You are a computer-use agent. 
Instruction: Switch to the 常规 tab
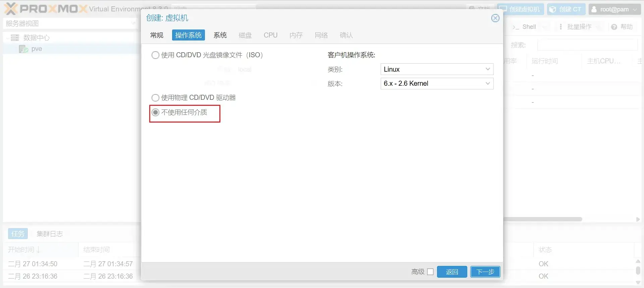click(157, 35)
